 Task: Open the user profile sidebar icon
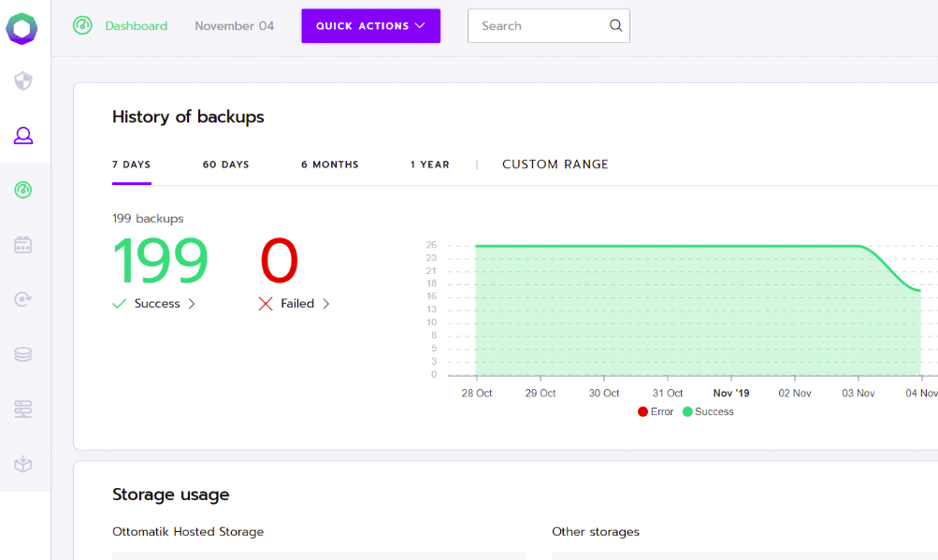23,136
